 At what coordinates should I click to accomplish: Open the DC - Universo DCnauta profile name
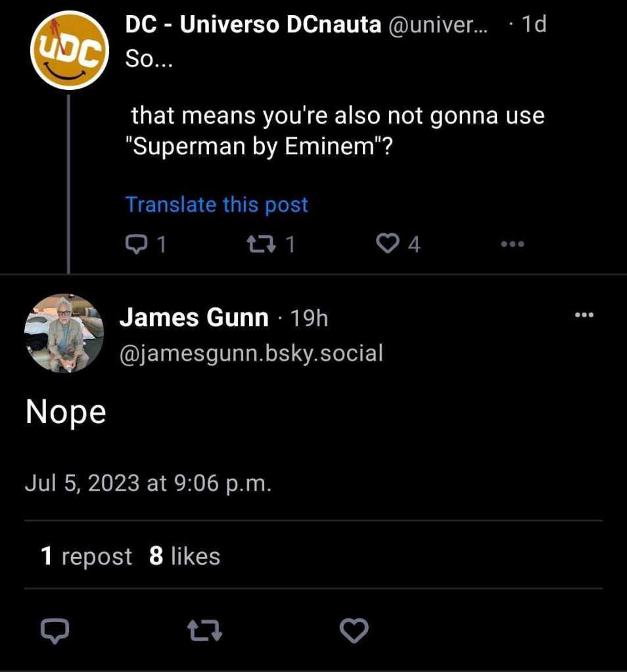[253, 25]
